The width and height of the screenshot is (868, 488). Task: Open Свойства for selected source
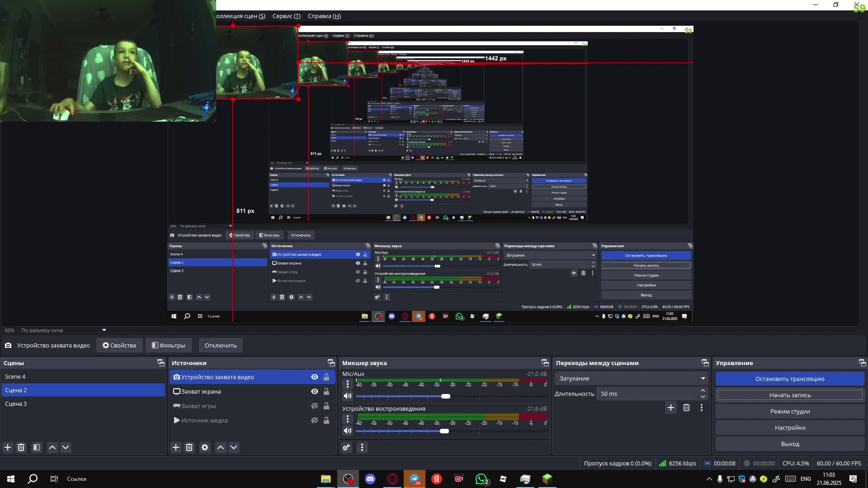(119, 345)
